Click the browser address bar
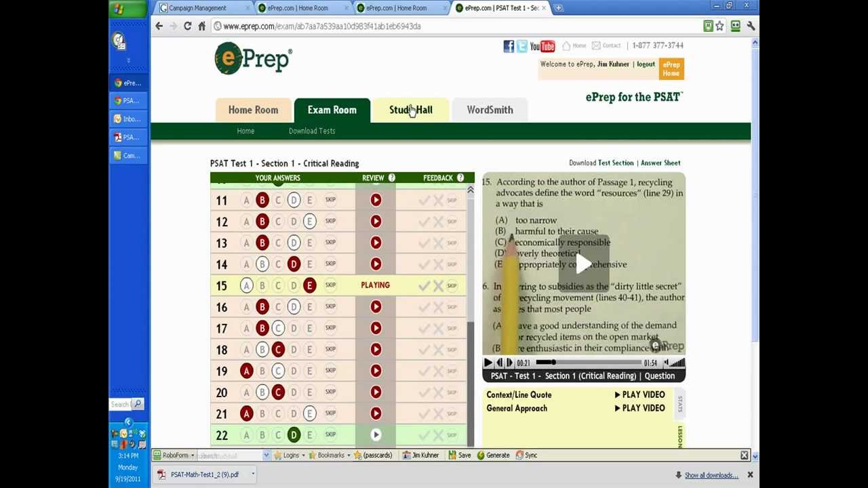Viewport: 868px width, 488px height. pos(454,26)
